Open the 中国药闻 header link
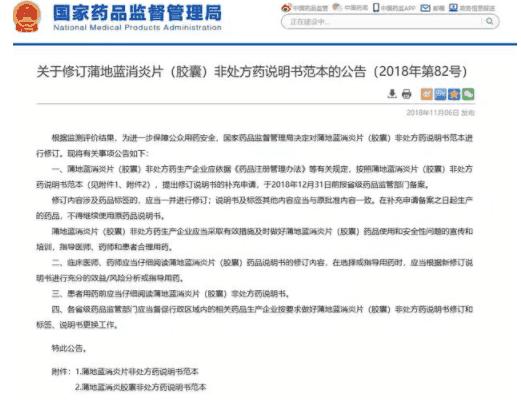The image size is (521, 410). tap(350, 7)
